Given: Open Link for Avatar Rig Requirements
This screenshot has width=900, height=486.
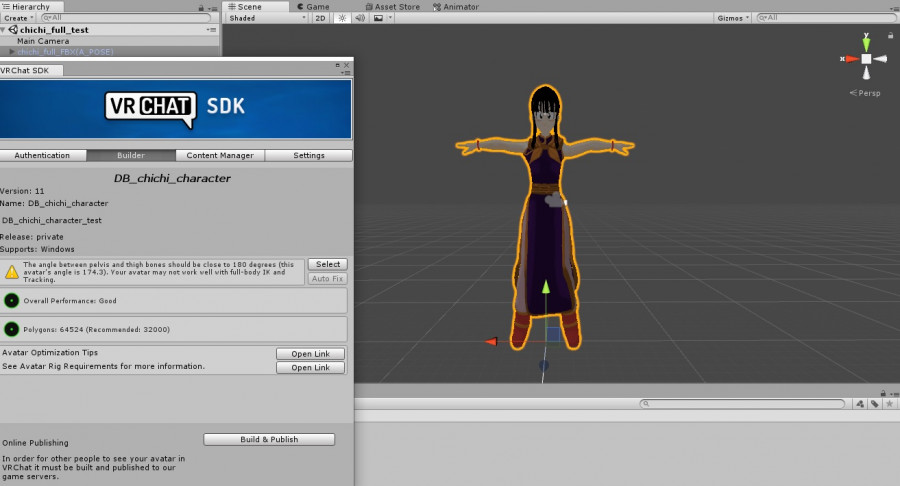Looking at the screenshot, I should pos(311,367).
